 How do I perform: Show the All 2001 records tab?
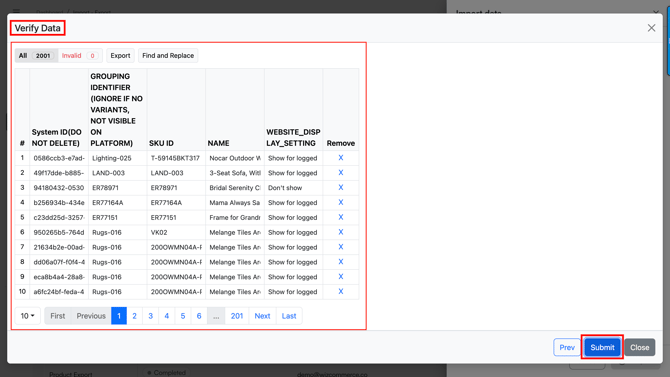[36, 56]
